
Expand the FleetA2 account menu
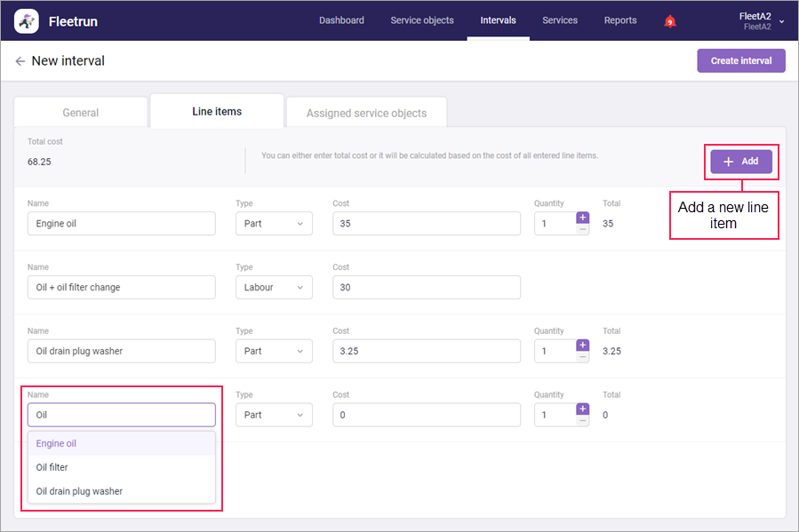coord(781,21)
